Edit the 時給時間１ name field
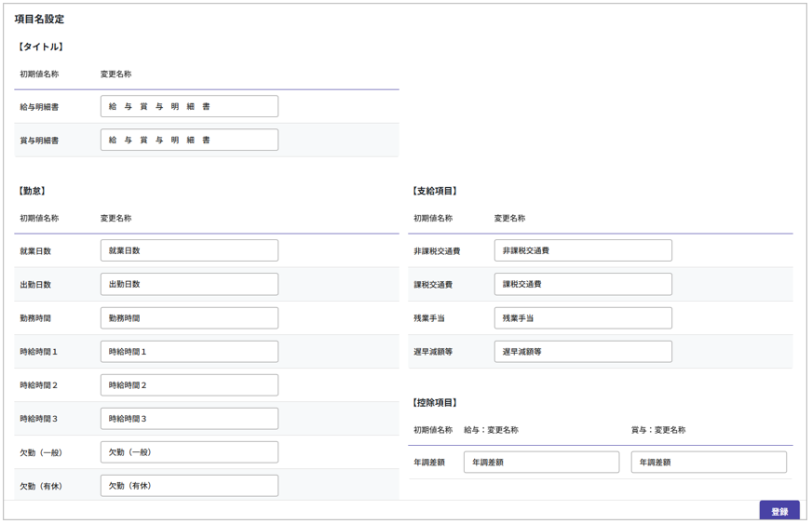 [189, 352]
